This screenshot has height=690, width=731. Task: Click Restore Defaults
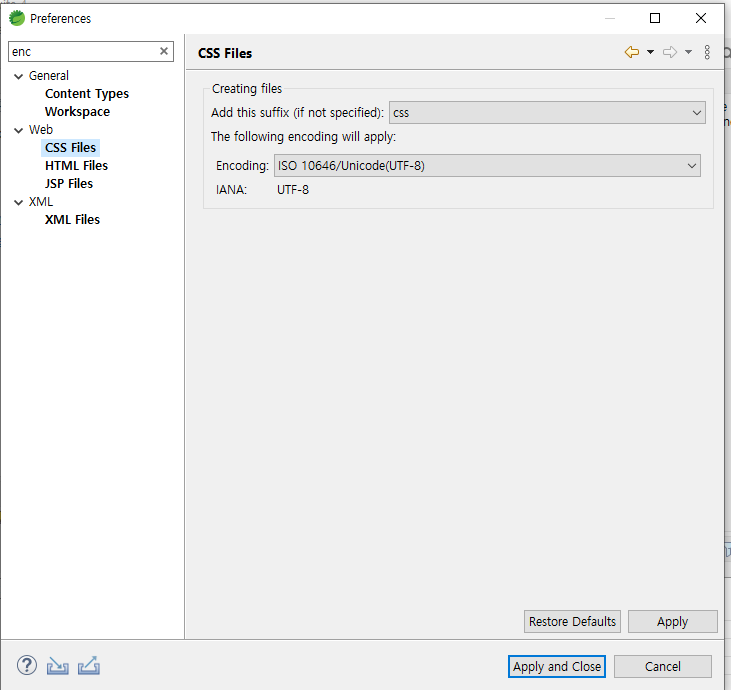572,621
